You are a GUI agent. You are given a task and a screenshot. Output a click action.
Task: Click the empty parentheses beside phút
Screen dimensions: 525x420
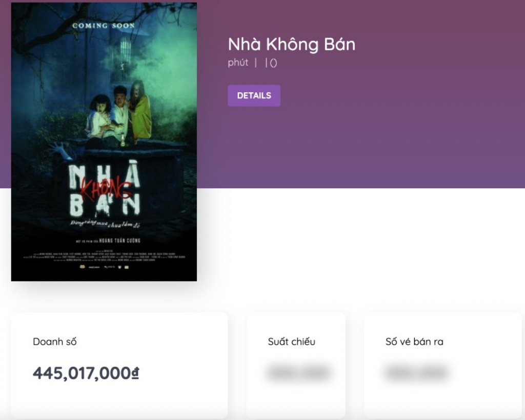pyautogui.click(x=273, y=63)
